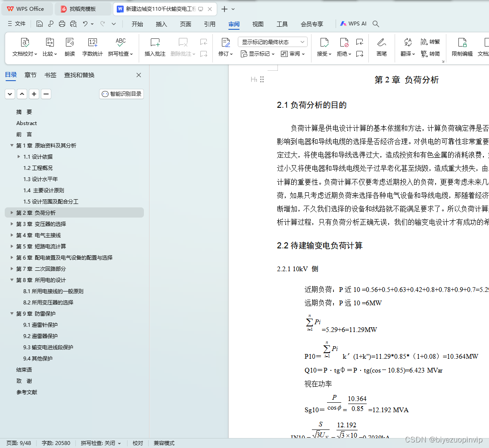Image resolution: width=489 pixels, height=448 pixels.
Task: Click the 拒绝 reject changes icon
Action: (344, 42)
